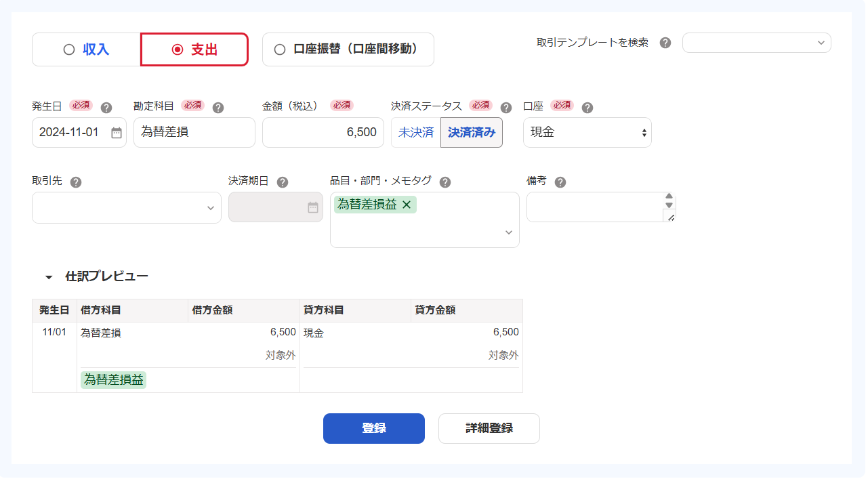868x479 pixels.
Task: Open the 口座 dropdown showing 現金
Action: (587, 133)
